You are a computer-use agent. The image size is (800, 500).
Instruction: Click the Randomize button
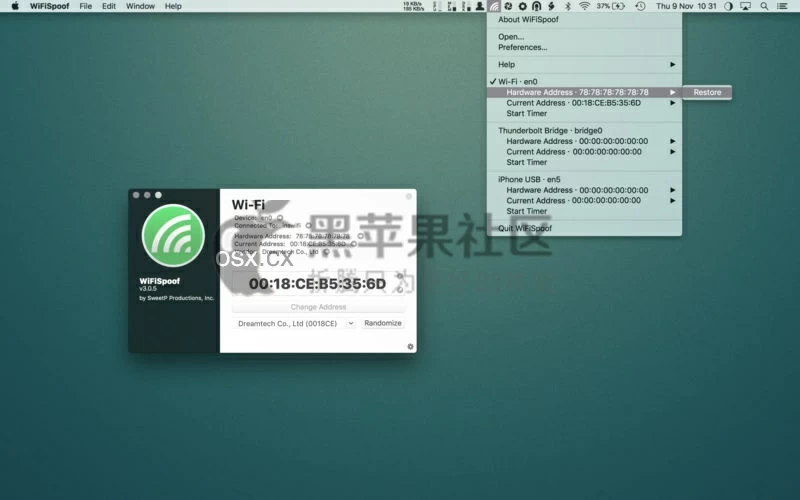383,323
